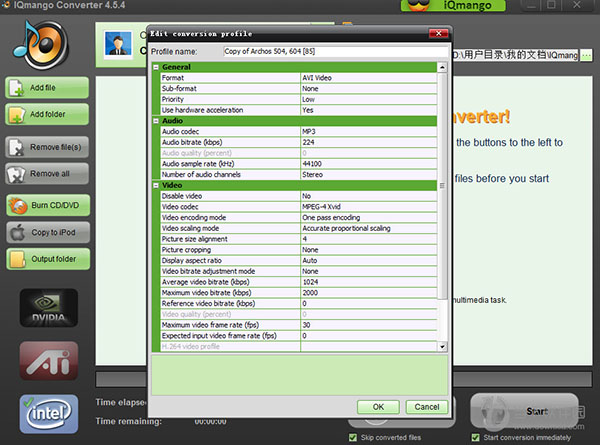Collapse the General section
The height and width of the screenshot is (445, 600).
[156, 67]
